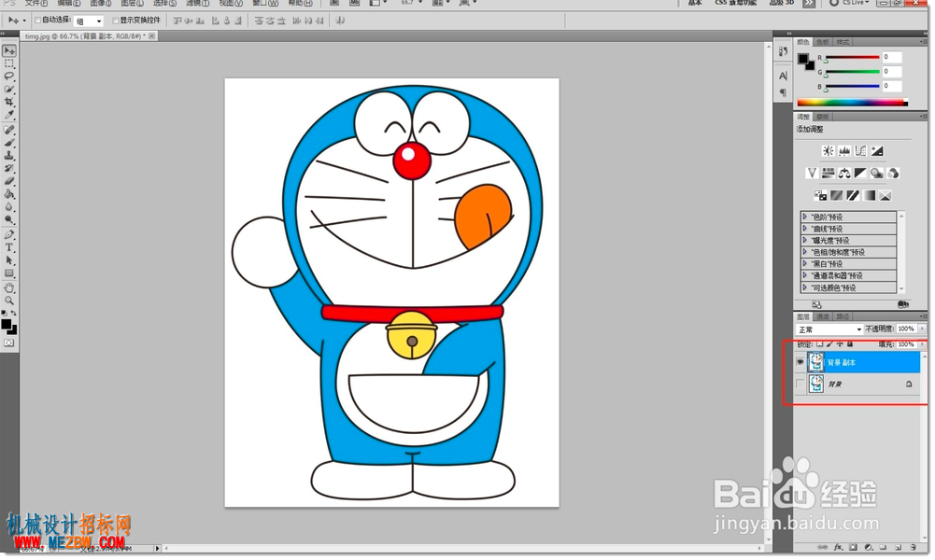Select the 背景 layer thumbnail

816,385
